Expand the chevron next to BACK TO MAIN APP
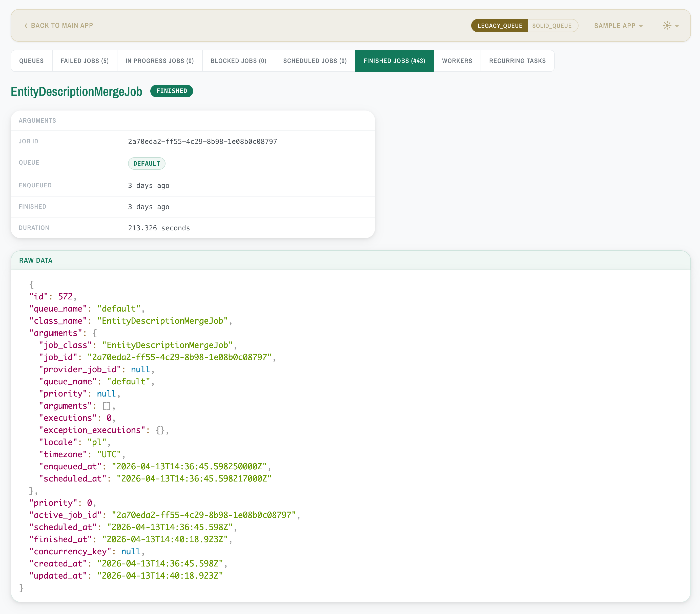 [x=25, y=25]
